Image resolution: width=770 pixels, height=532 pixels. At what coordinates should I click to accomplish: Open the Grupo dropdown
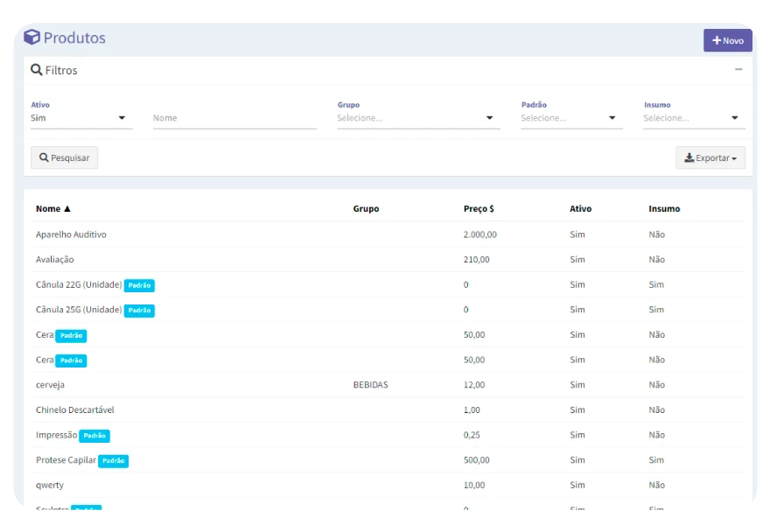click(x=418, y=118)
